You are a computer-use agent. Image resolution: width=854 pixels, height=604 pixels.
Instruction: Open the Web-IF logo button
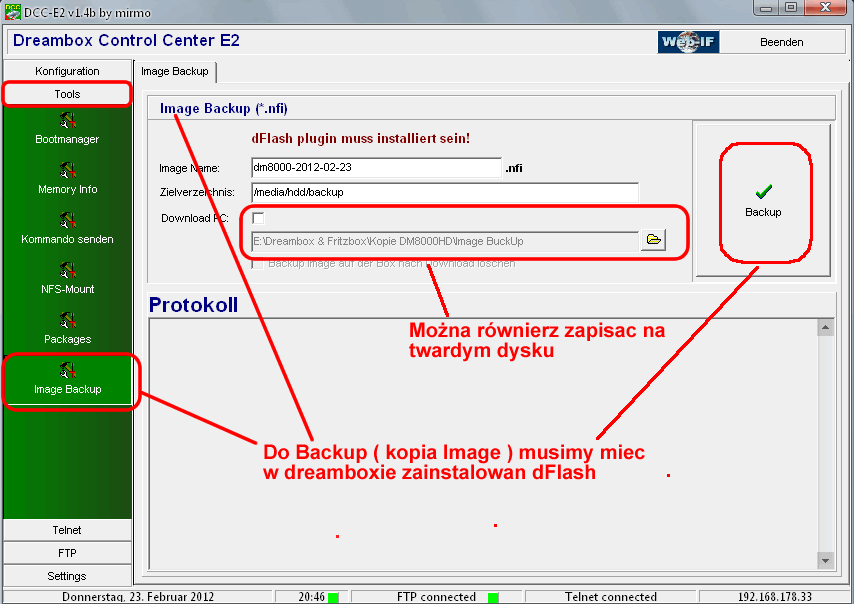tap(688, 42)
